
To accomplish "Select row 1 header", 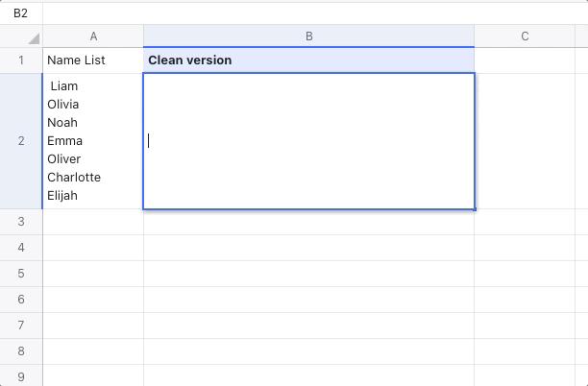I will (21, 60).
